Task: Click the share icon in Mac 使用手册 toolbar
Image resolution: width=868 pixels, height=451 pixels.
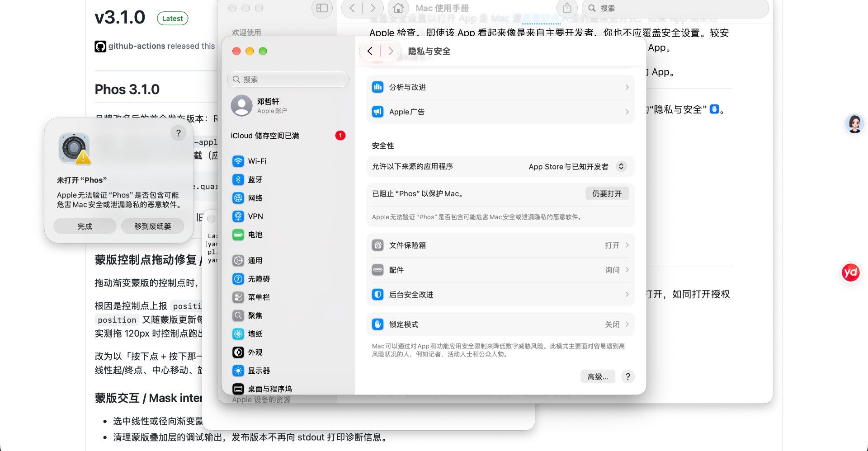Action: coord(567,8)
